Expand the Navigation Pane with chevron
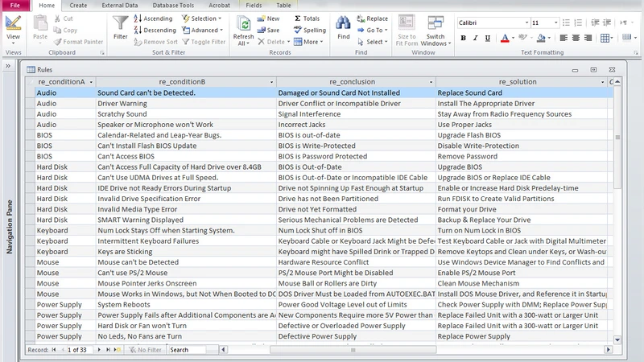 click(9, 66)
